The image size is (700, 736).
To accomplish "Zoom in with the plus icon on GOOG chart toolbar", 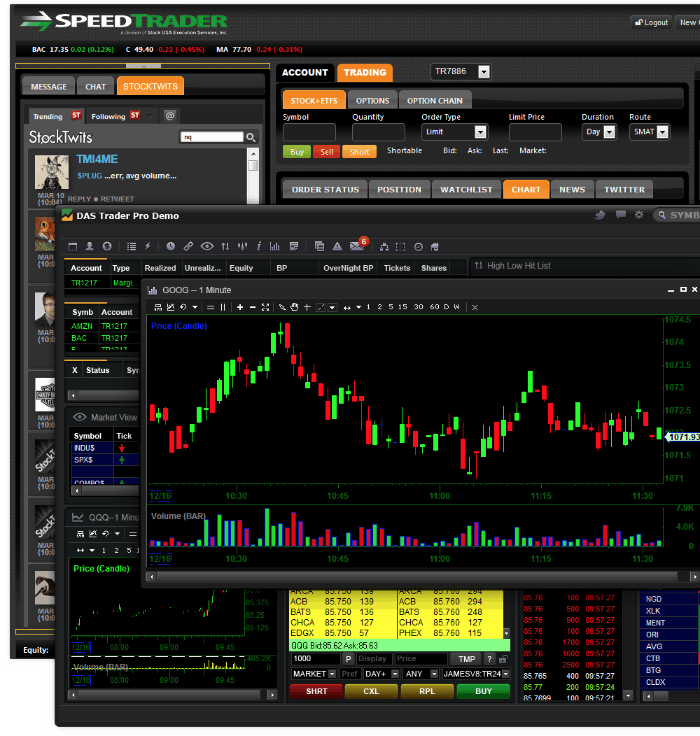I will (240, 307).
